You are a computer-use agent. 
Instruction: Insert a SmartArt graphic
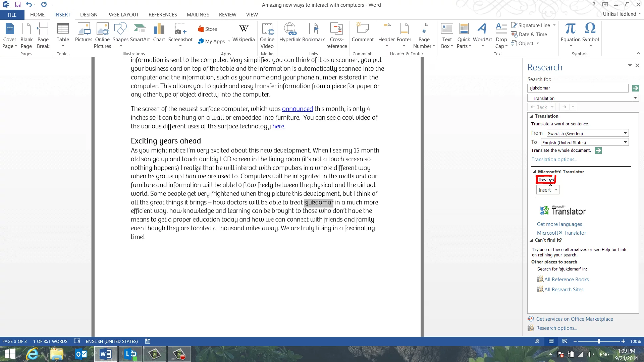[x=140, y=34]
